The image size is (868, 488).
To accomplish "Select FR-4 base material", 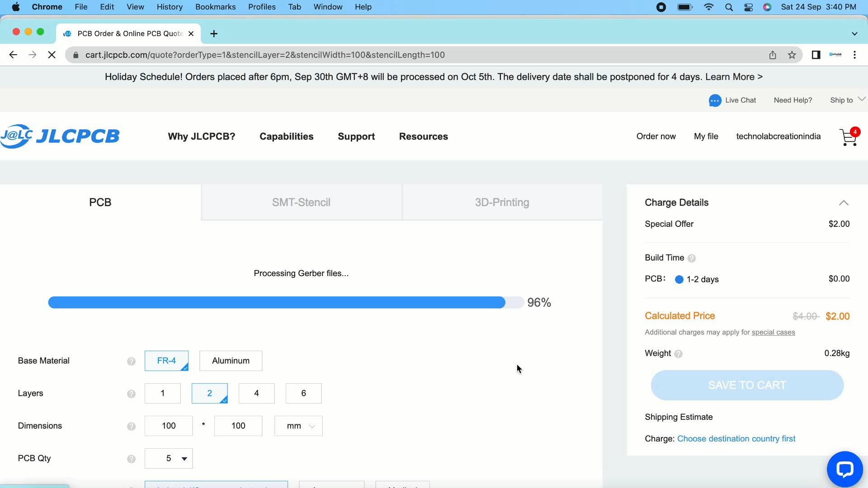I will click(166, 361).
